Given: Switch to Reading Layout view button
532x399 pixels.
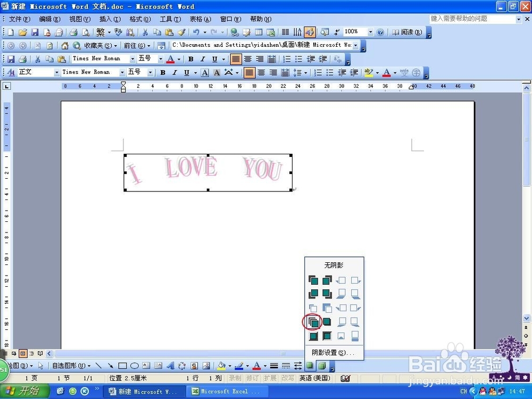Looking at the screenshot, I should click(40, 354).
